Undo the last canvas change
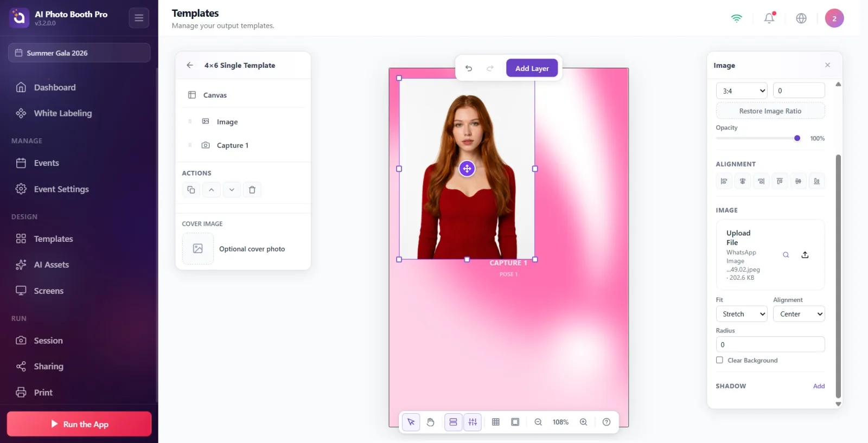 (x=469, y=68)
